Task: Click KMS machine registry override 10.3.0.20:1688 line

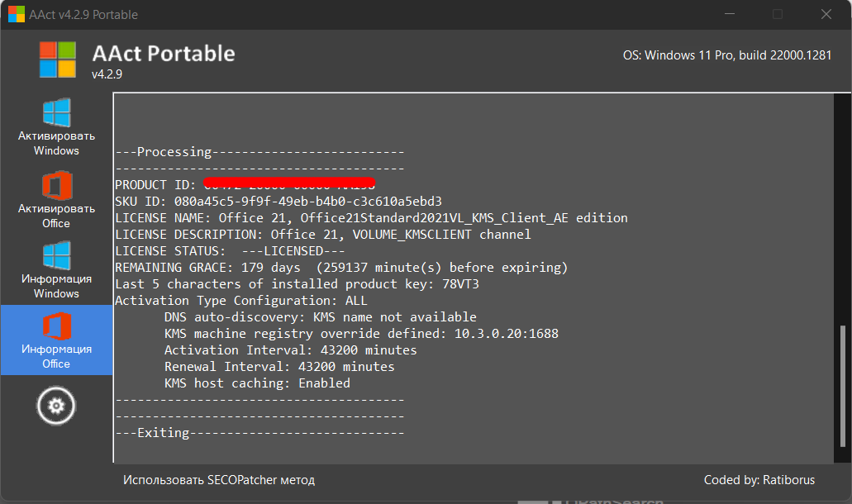Action: click(361, 334)
